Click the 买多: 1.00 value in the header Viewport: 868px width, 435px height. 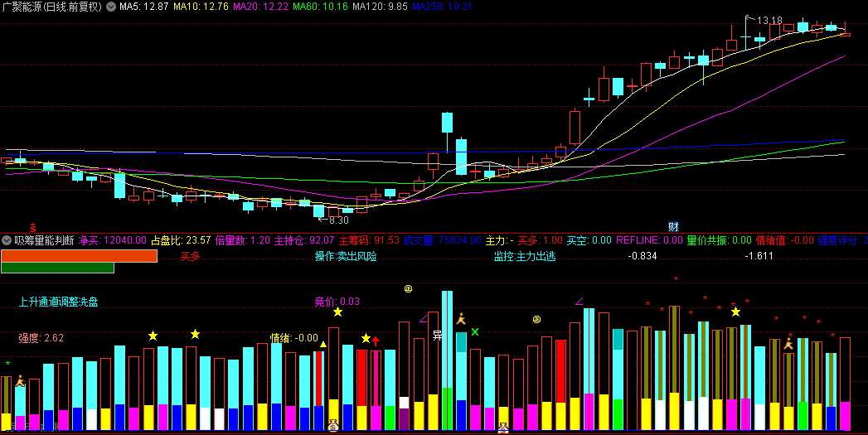click(x=540, y=240)
